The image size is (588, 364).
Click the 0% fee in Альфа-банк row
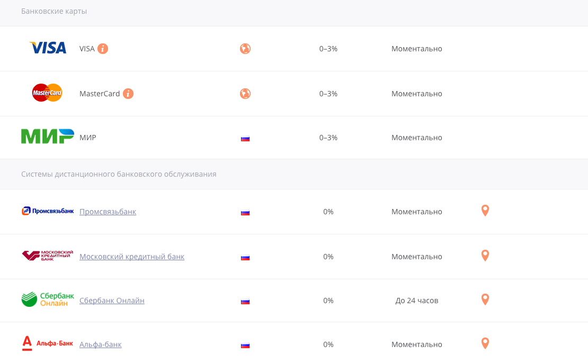[328, 344]
